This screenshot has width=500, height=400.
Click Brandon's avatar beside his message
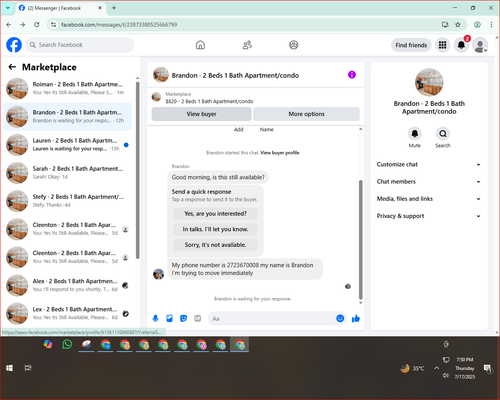point(158,274)
